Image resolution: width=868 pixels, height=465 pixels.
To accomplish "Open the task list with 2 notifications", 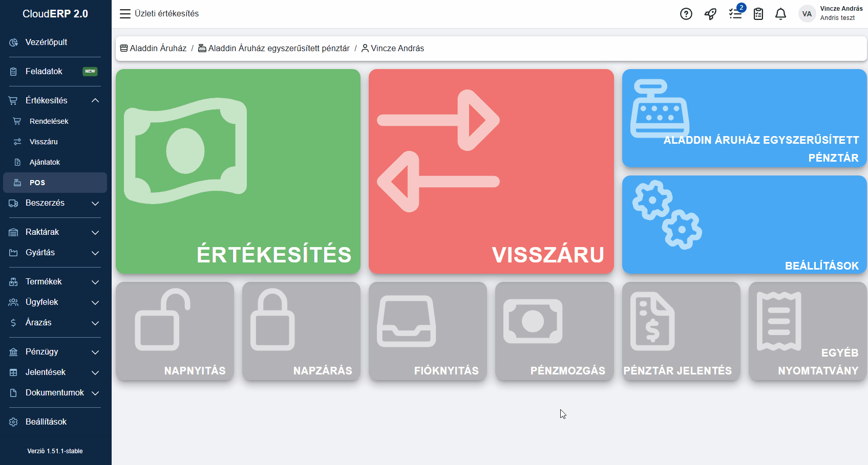I will [735, 14].
